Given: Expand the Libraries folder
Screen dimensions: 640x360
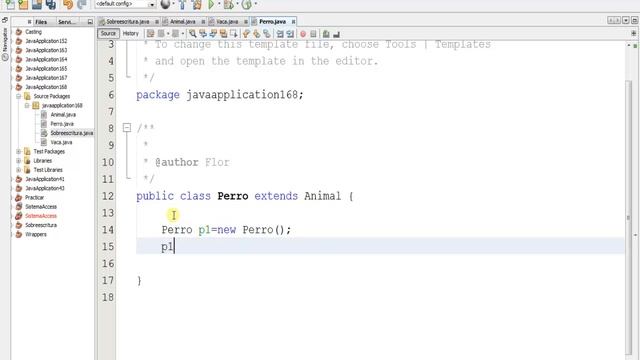Looking at the screenshot, I should point(18,161).
